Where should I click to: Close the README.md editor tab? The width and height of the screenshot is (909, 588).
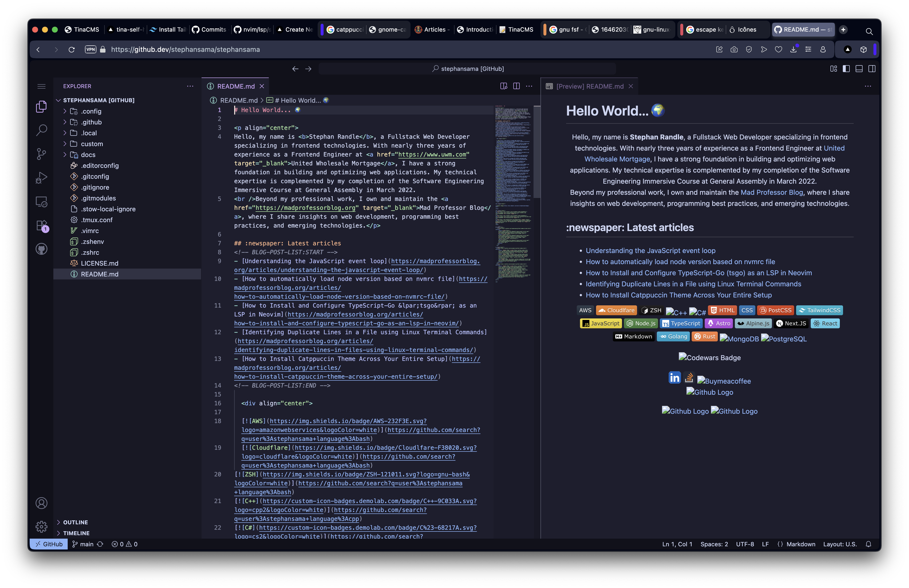tap(262, 86)
